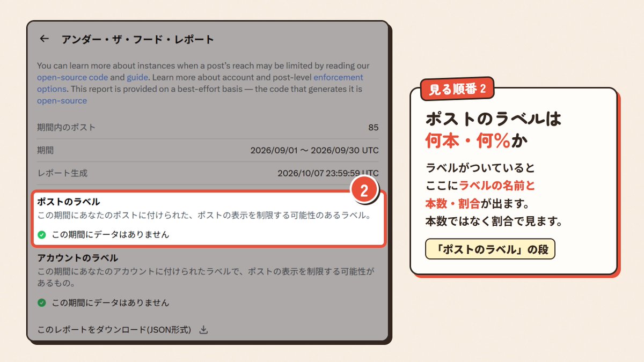The width and height of the screenshot is (644, 362).
Task: Click the green check icon under アカウントのラベル
Action: tap(42, 302)
